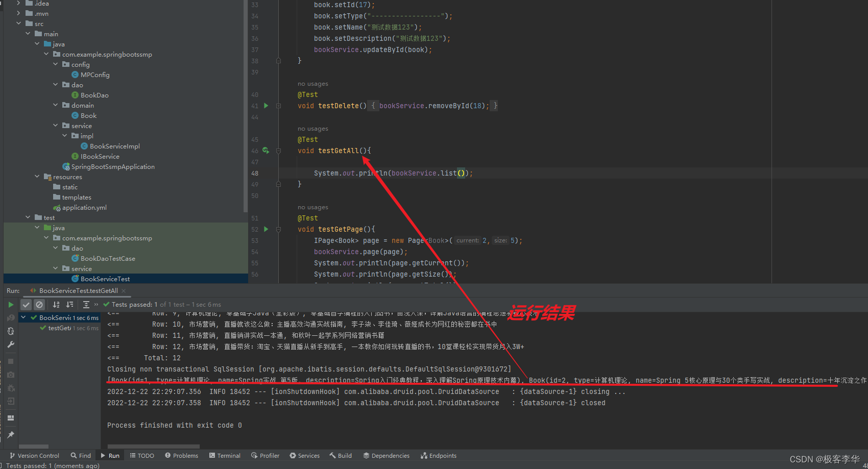Click the Stop process square icon
This screenshot has height=469, width=868.
coord(11,361)
